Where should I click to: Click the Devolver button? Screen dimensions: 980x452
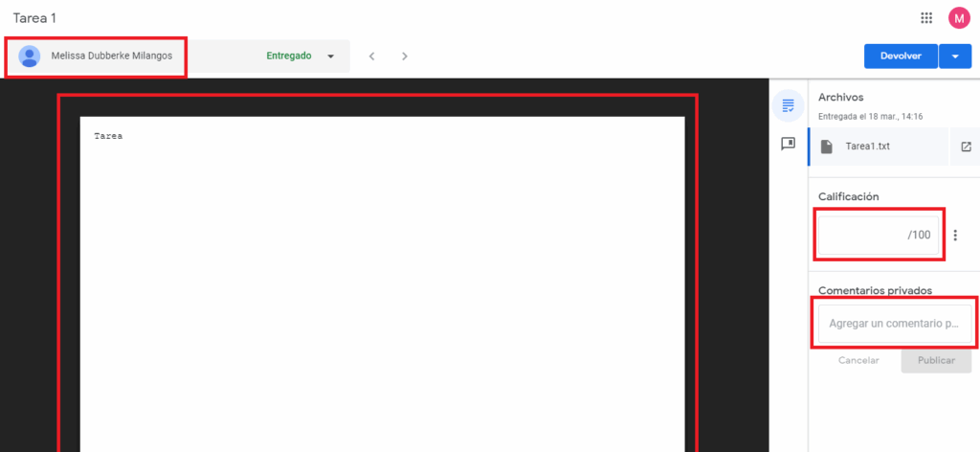tap(900, 56)
